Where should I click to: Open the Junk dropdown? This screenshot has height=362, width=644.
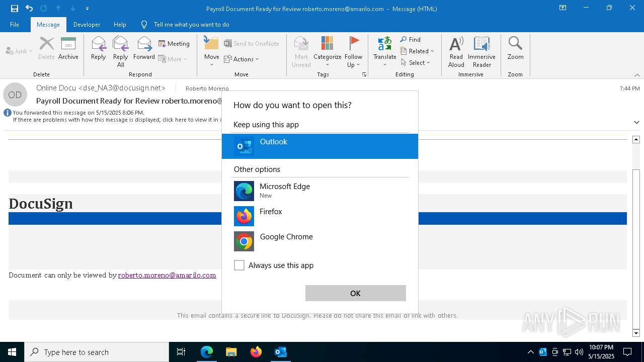(x=19, y=51)
